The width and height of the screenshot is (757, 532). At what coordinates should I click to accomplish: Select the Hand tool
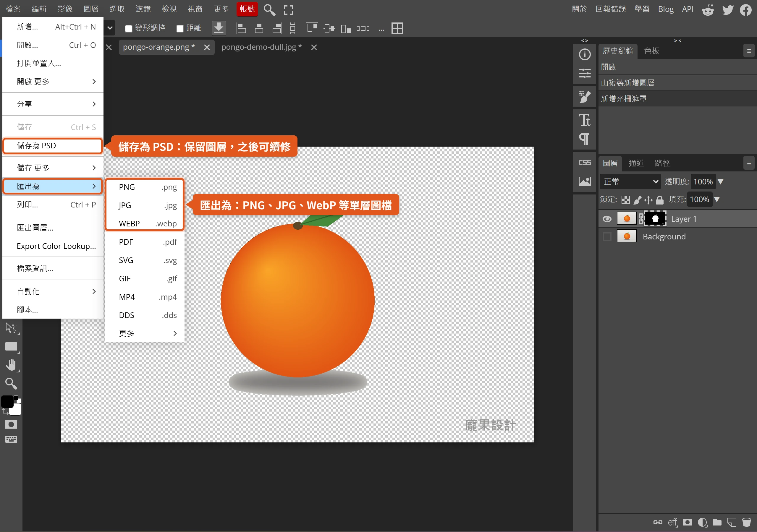[x=11, y=365]
